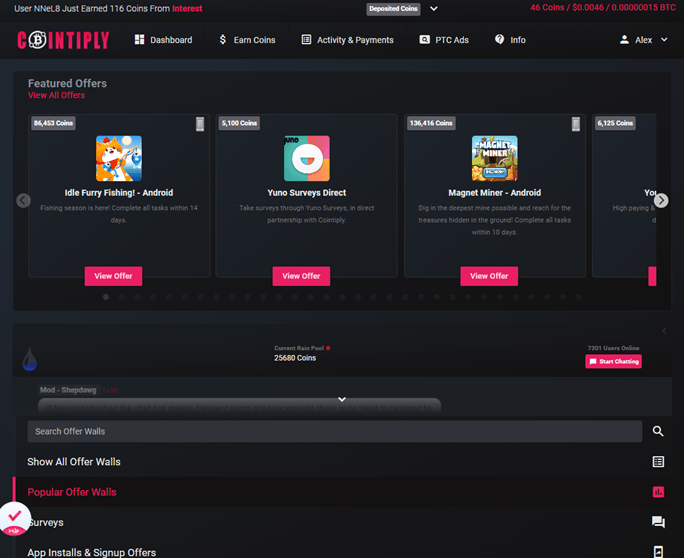The width and height of the screenshot is (684, 558).
Task: Click View Offer for Yuno Surveys Direct
Action: tap(301, 276)
